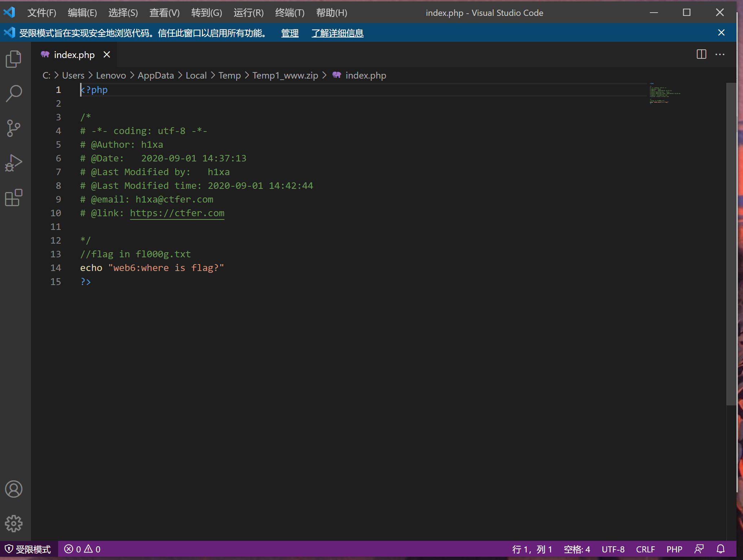Image resolution: width=743 pixels, height=560 pixels.
Task: Click the editor vertical scrollbar
Action: click(731, 244)
